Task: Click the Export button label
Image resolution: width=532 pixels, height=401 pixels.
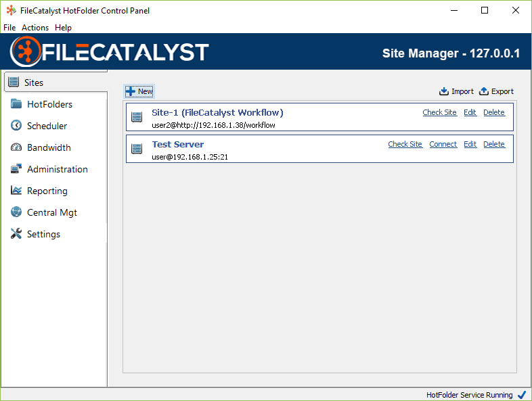Action: (x=502, y=91)
